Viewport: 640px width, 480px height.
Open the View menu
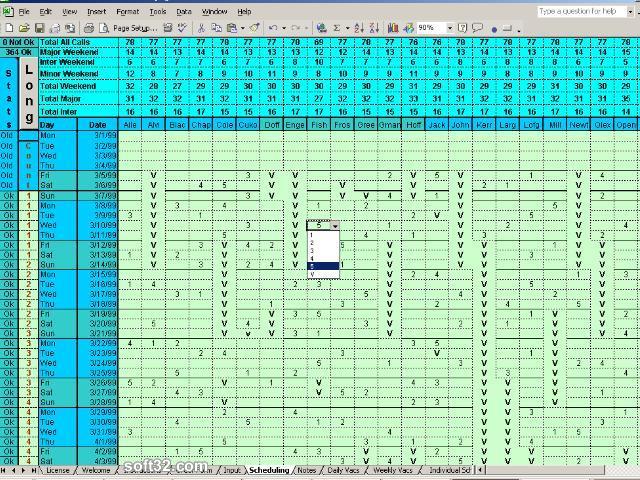69,12
